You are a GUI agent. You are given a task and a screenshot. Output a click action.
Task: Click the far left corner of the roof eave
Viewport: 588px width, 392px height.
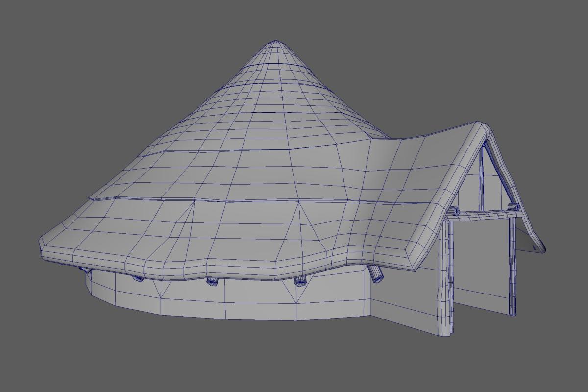tap(42, 244)
